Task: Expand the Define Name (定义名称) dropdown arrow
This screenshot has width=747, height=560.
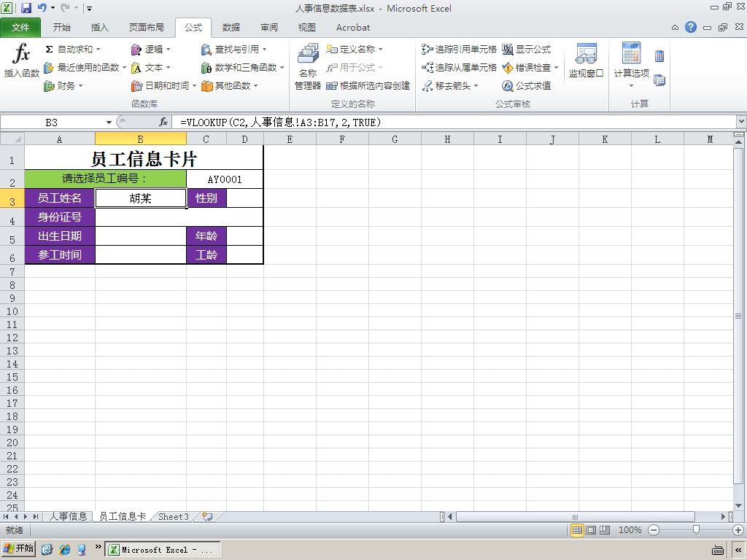Action: click(x=380, y=50)
